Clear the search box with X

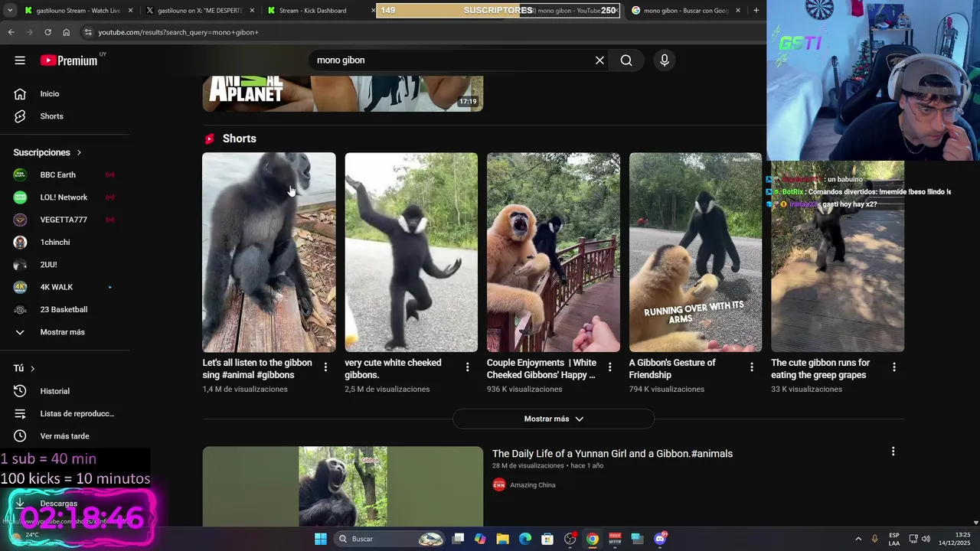(x=599, y=60)
